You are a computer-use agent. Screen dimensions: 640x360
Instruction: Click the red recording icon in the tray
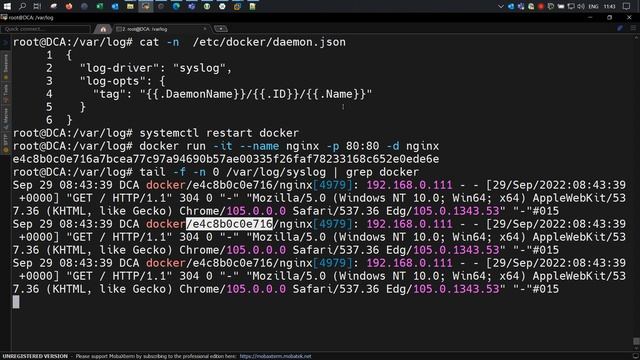(541, 6)
